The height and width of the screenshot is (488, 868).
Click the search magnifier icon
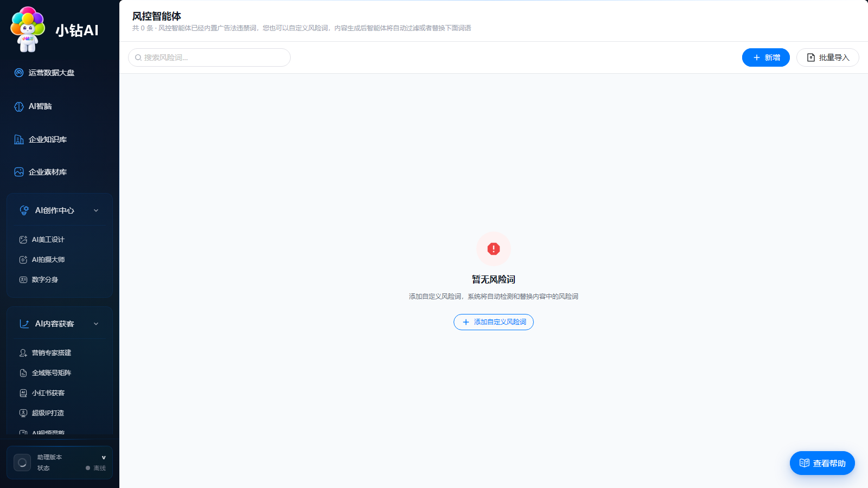[x=138, y=57]
